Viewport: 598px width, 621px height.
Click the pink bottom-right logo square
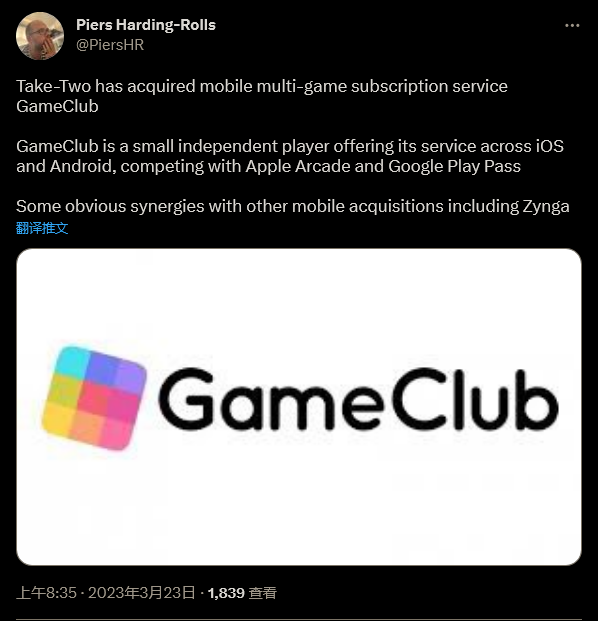click(117, 434)
